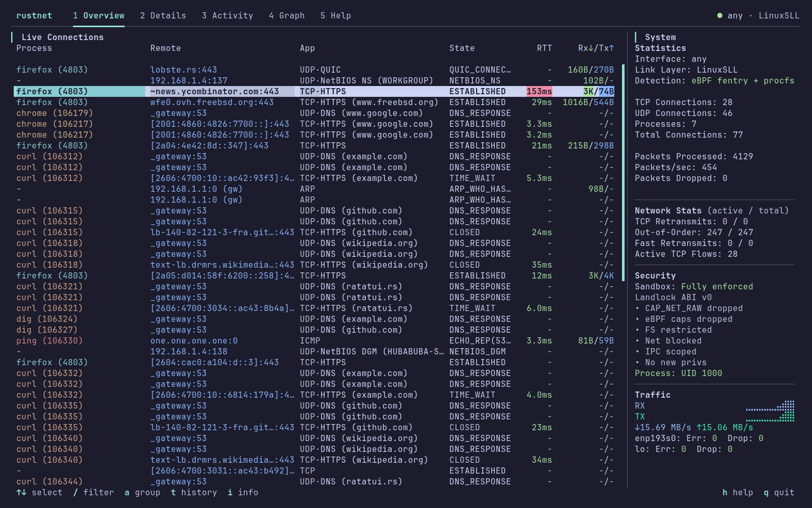Select the lobste.rs:443 QUIC connection row
This screenshot has height=508, width=812.
315,70
